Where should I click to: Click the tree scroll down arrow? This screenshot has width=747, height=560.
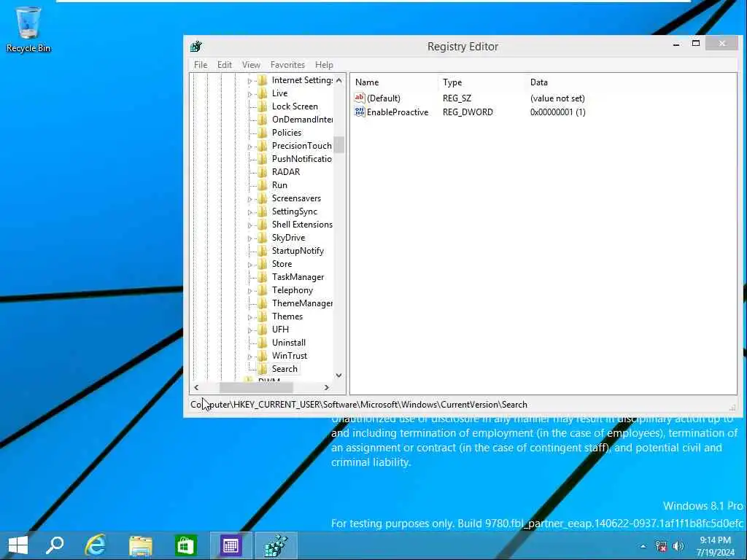pos(338,376)
